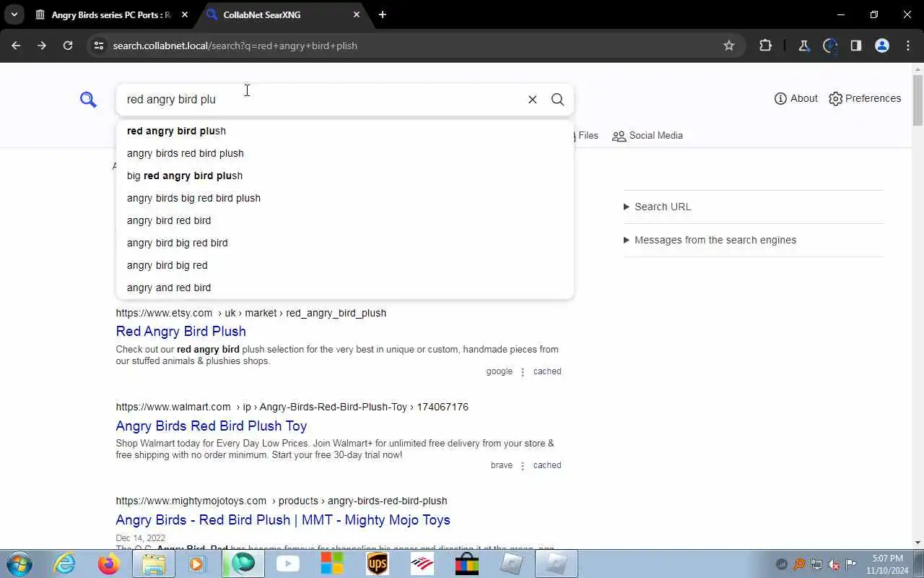
Task: Open cached version of Etsy result
Action: point(547,371)
